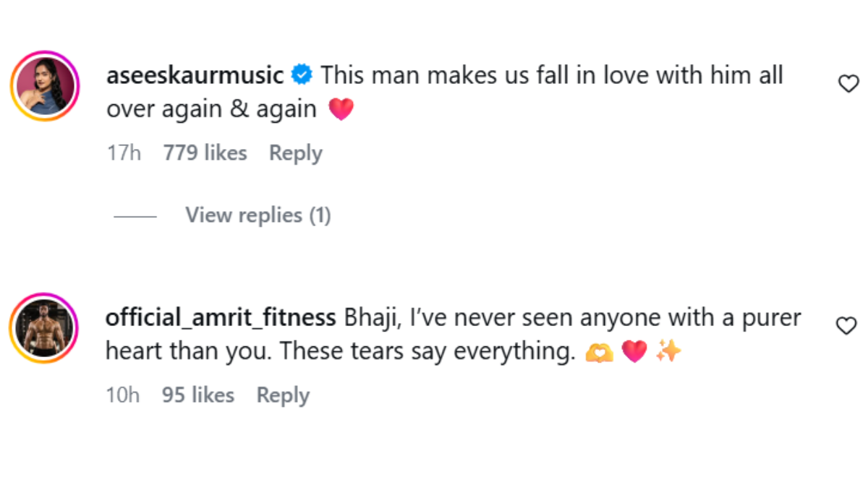868x488 pixels.
Task: Click the red heart emoji after "say everything"
Action: tap(634, 352)
